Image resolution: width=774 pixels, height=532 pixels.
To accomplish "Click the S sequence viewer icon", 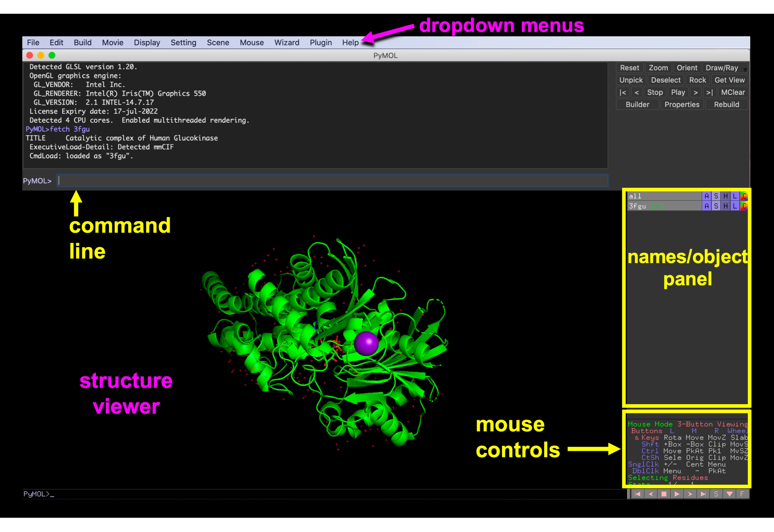I will (716, 494).
